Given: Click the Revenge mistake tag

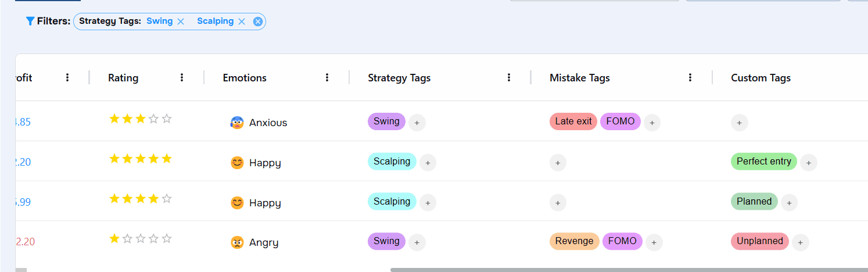Looking at the screenshot, I should pyautogui.click(x=574, y=241).
